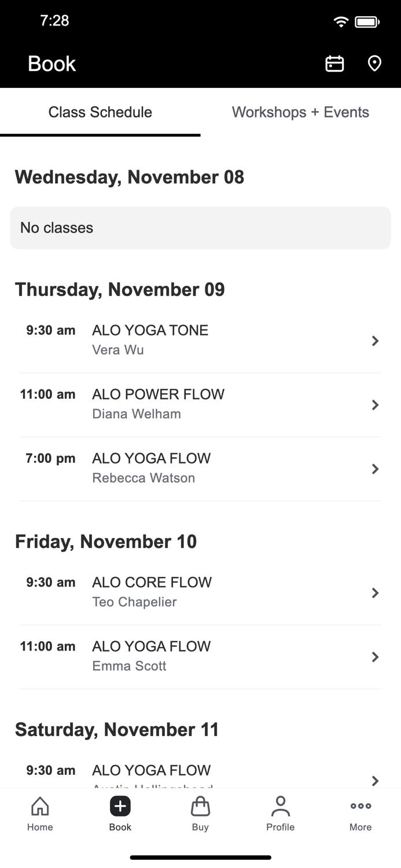This screenshot has height=868, width=401.
Task: Expand the ALO YOGA TONE chevron
Action: [375, 341]
